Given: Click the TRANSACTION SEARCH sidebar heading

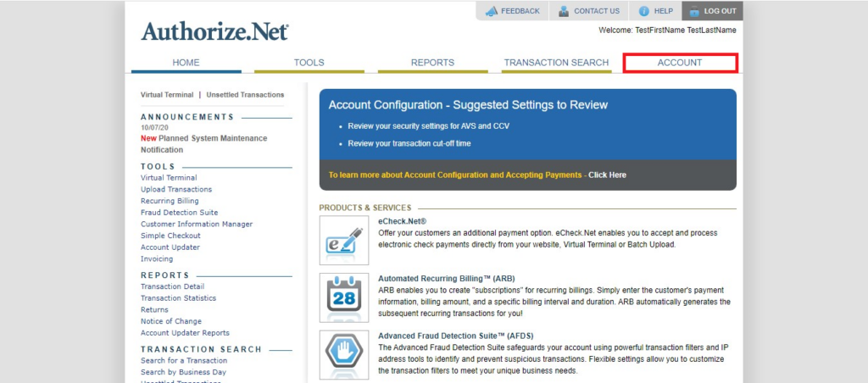Looking at the screenshot, I should click(x=201, y=349).
